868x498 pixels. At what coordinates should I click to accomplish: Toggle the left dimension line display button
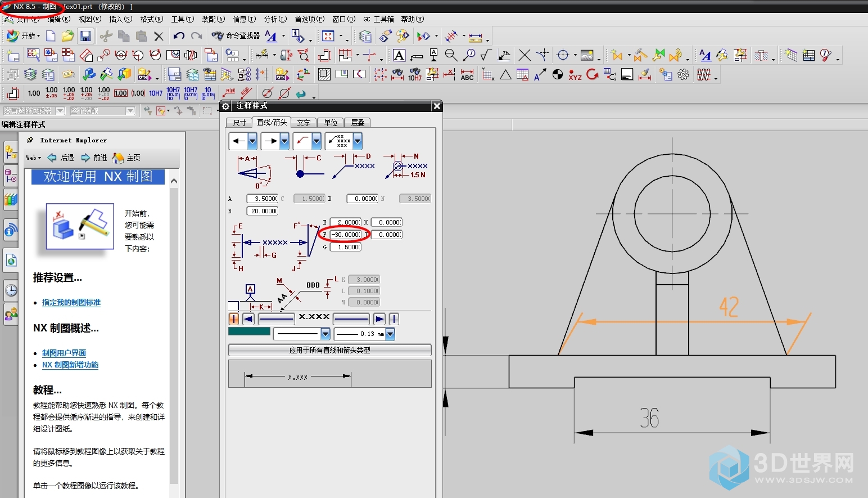click(x=276, y=319)
